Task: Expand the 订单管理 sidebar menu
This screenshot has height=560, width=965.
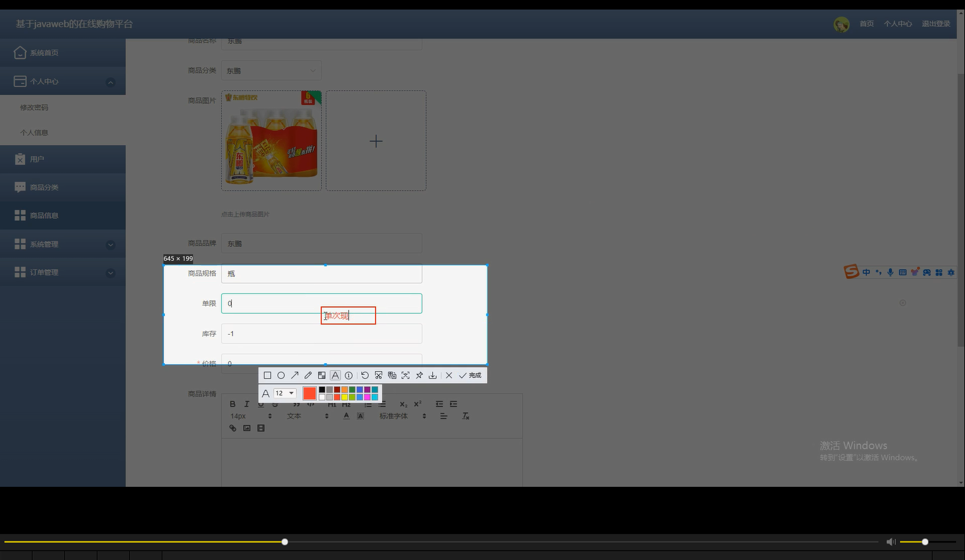Action: tap(62, 272)
